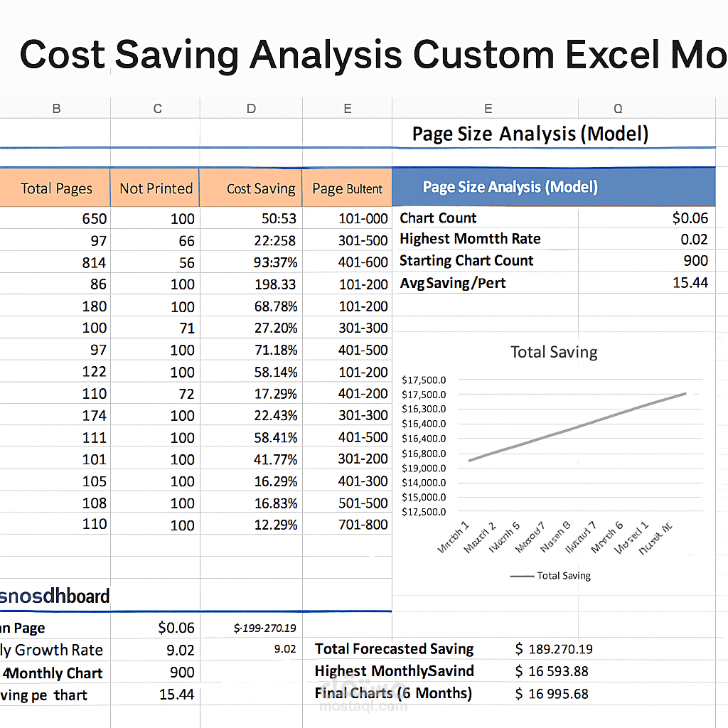
Task: Click the Not Printed value '71'
Action: 186,328
